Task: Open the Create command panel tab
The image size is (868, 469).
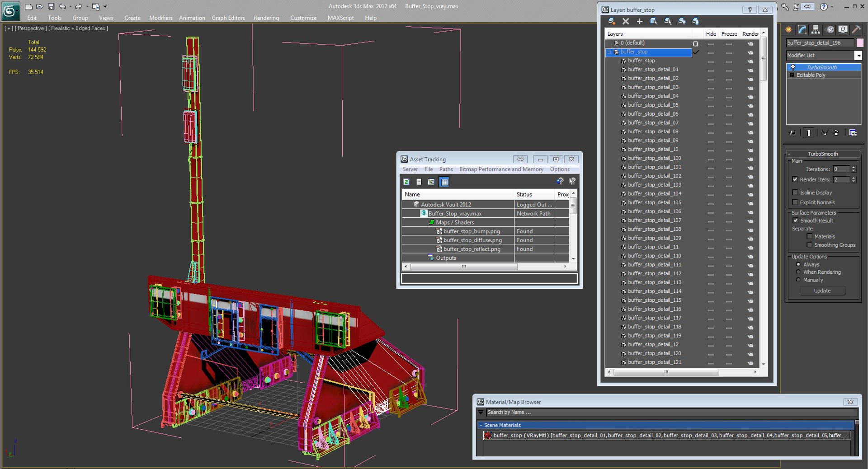Action: pos(789,30)
